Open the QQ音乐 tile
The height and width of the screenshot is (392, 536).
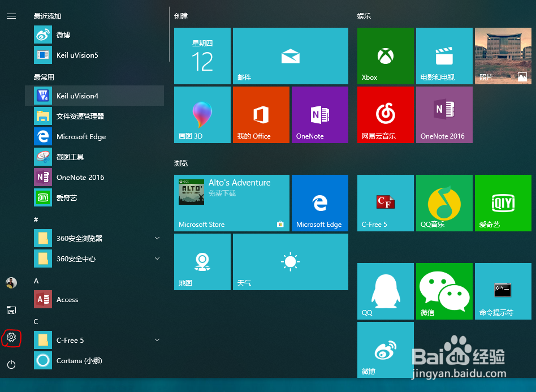pyautogui.click(x=444, y=203)
